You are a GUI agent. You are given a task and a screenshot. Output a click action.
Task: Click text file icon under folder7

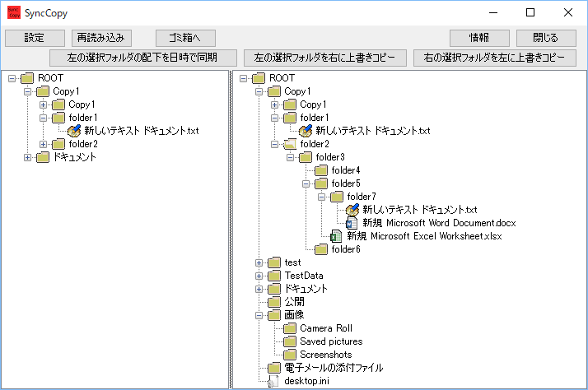pyautogui.click(x=352, y=210)
